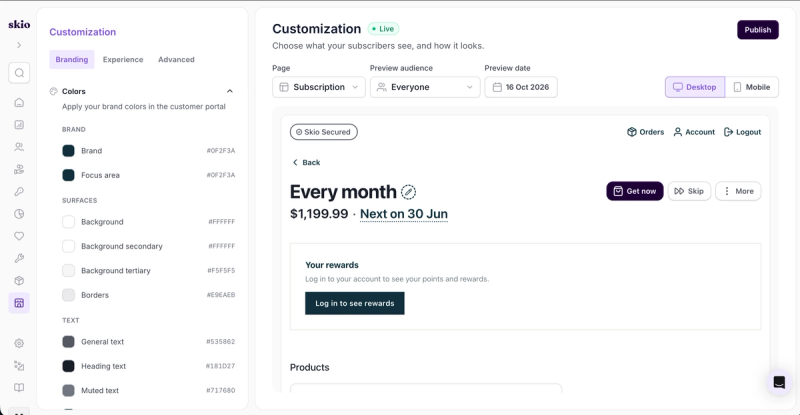This screenshot has width=800, height=415.
Task: Open the search icon in the sidebar
Action: [x=19, y=73]
